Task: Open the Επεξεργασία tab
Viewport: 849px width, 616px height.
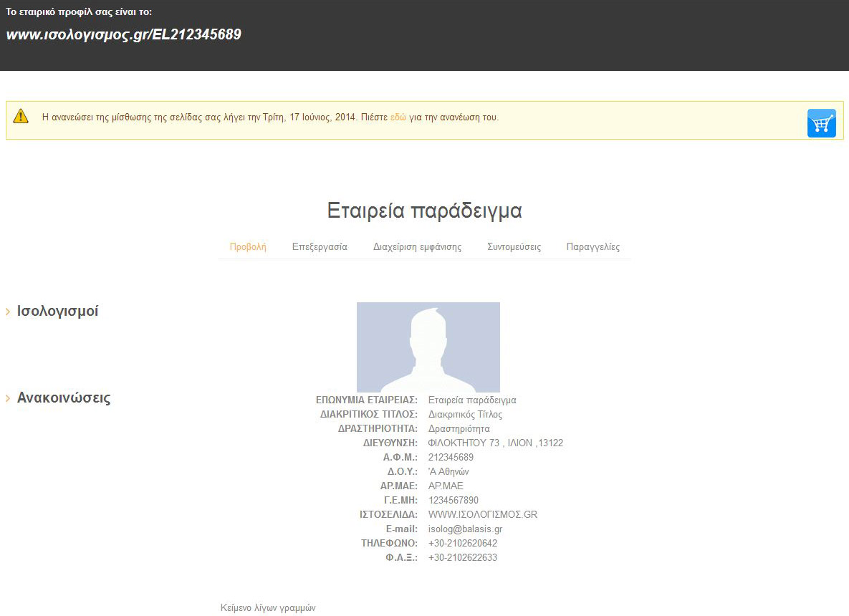Action: [x=320, y=247]
